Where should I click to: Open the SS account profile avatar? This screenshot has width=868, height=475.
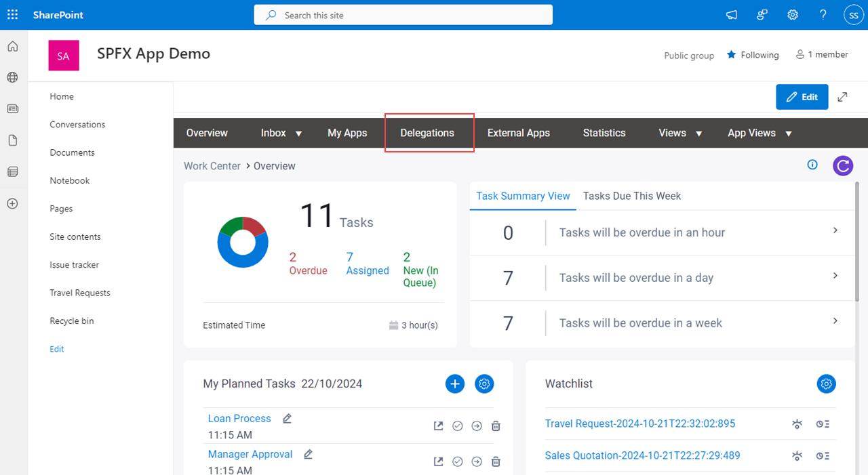pos(852,15)
